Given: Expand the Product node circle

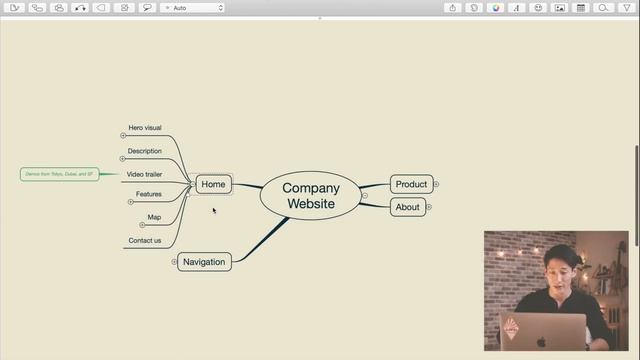Looking at the screenshot, I should (x=436, y=184).
